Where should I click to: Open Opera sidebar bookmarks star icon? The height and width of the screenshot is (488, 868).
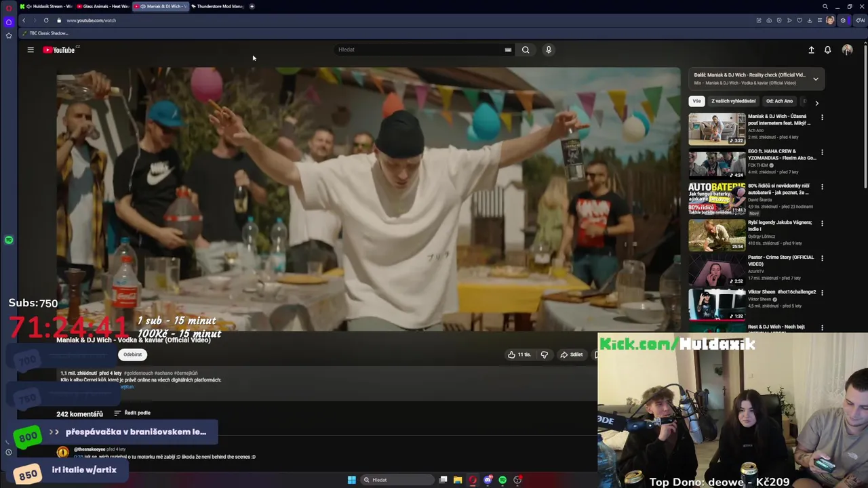[9, 35]
